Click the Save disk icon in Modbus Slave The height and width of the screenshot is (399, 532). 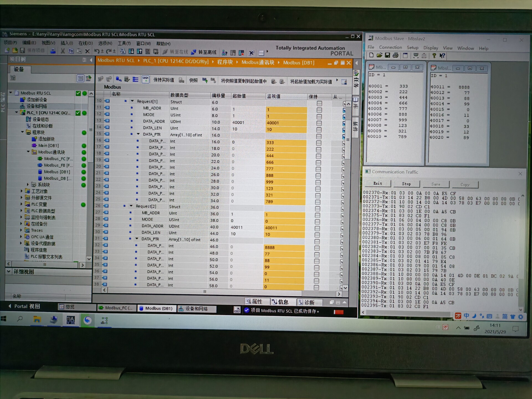pyautogui.click(x=387, y=55)
